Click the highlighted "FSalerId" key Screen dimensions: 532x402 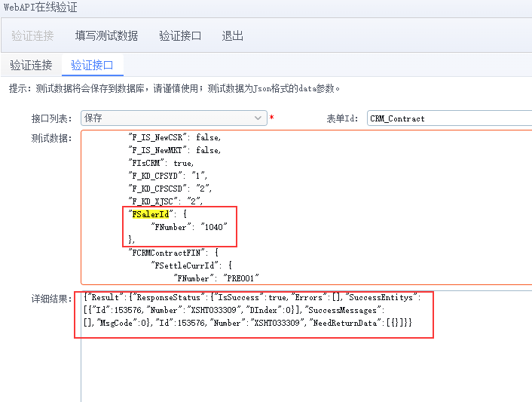(150, 214)
